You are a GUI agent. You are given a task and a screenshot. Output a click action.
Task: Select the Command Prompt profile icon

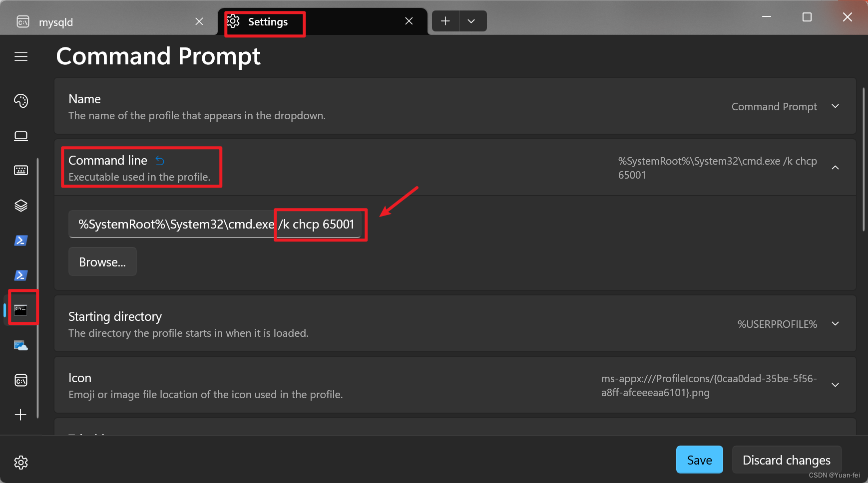(21, 310)
